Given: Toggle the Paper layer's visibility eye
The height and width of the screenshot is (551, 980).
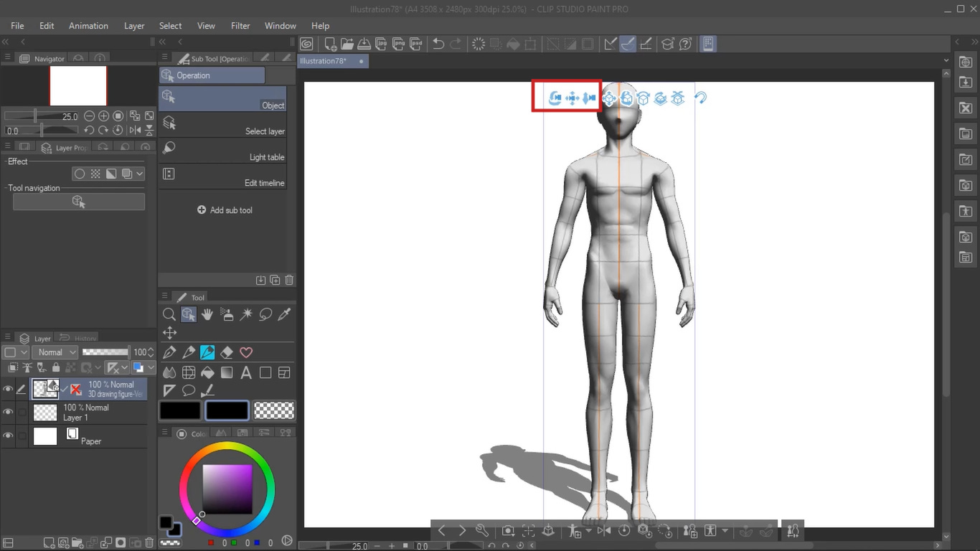Looking at the screenshot, I should coord(8,435).
